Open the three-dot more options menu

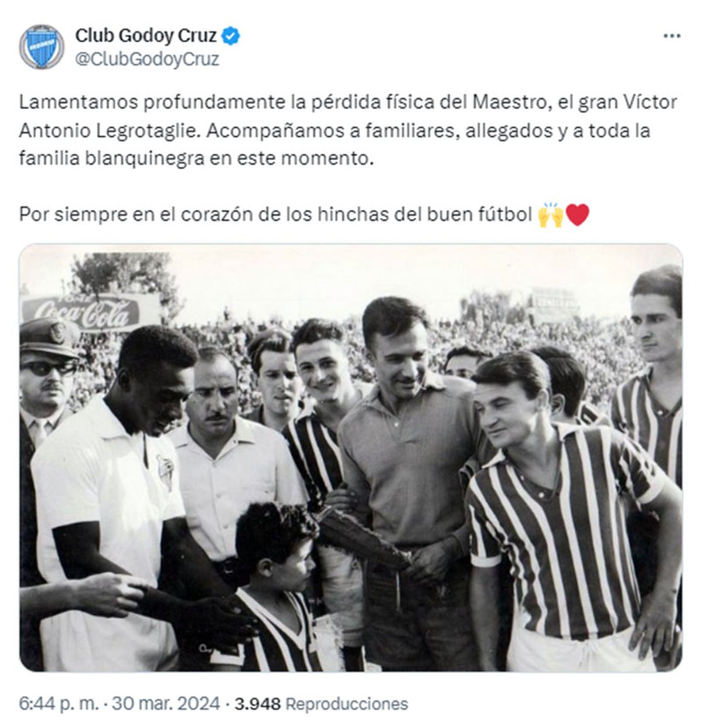671,36
